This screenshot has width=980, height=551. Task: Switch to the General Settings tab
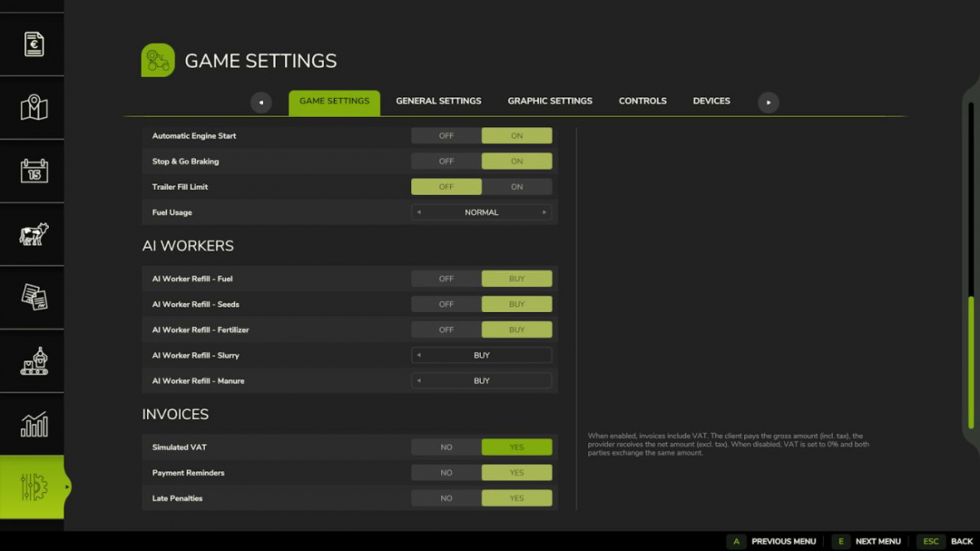[438, 101]
